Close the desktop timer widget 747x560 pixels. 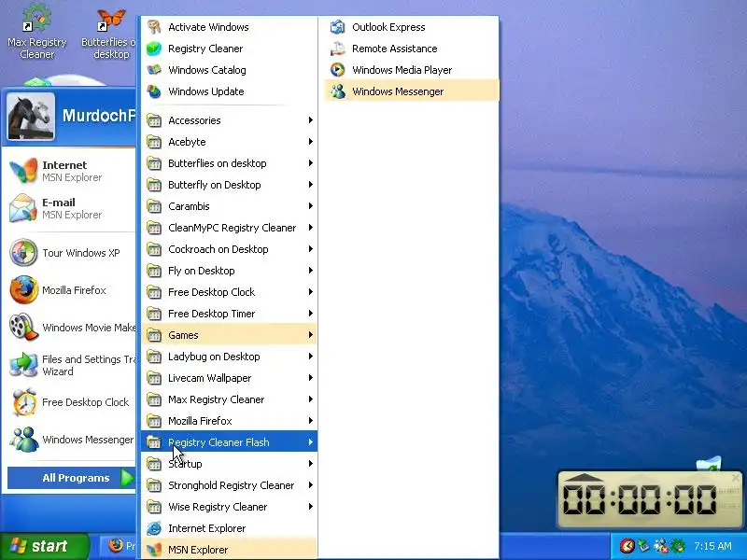tap(736, 477)
